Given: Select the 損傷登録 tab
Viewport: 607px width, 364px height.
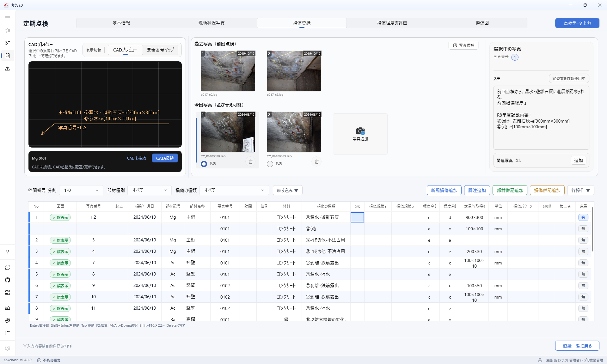Looking at the screenshot, I should coord(302,23).
